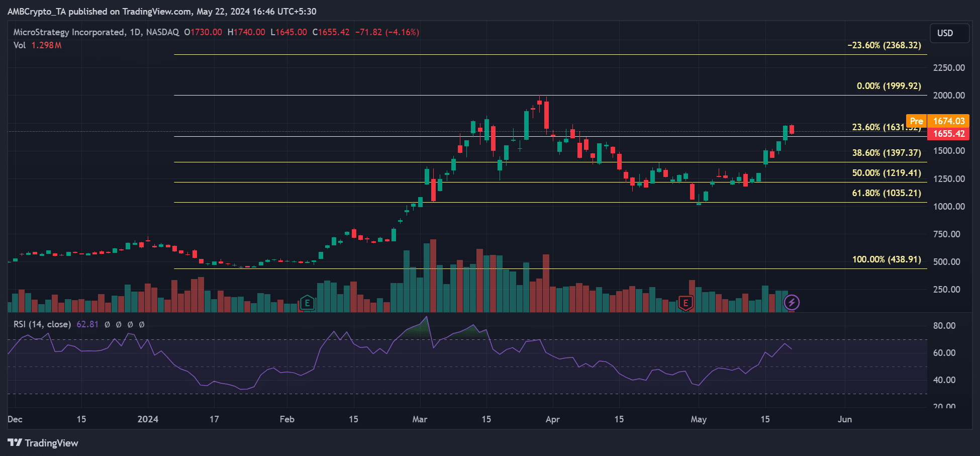Click the Feb date axis label

click(x=287, y=419)
